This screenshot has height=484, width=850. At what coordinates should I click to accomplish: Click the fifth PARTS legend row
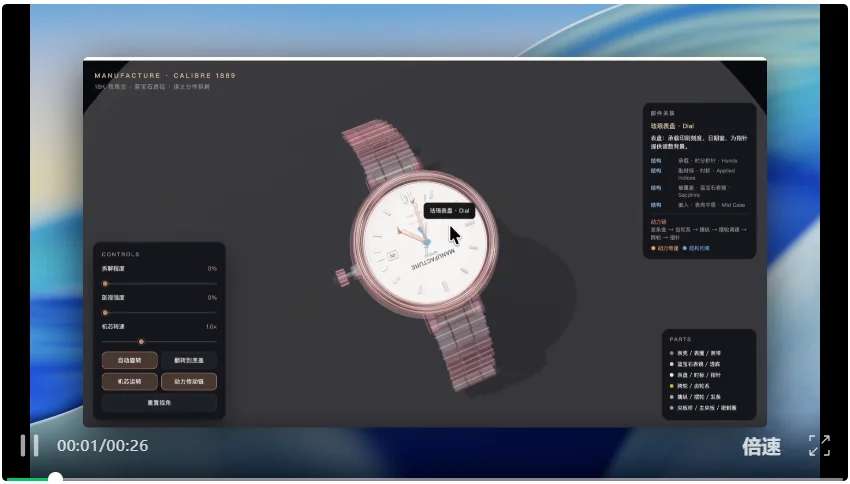[x=696, y=397]
